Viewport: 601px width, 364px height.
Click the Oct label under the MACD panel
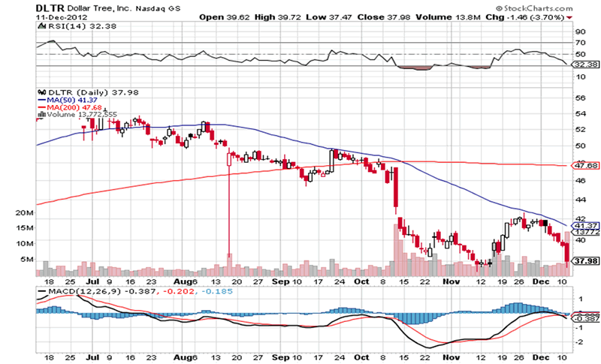tap(361, 357)
